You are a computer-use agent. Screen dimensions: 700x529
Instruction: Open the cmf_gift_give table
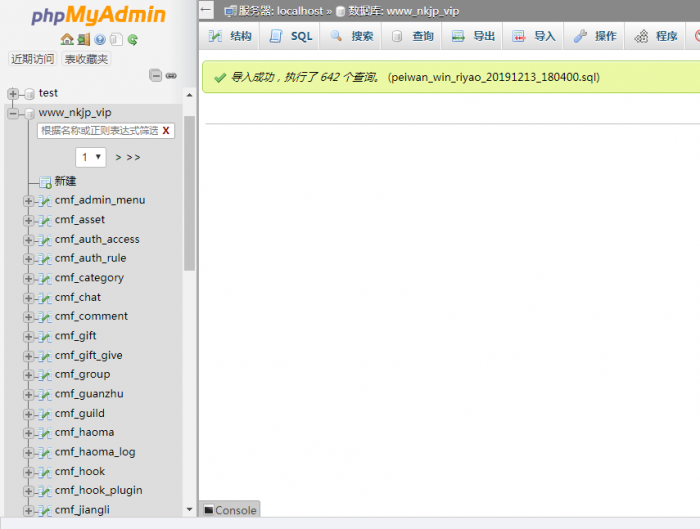[88, 355]
